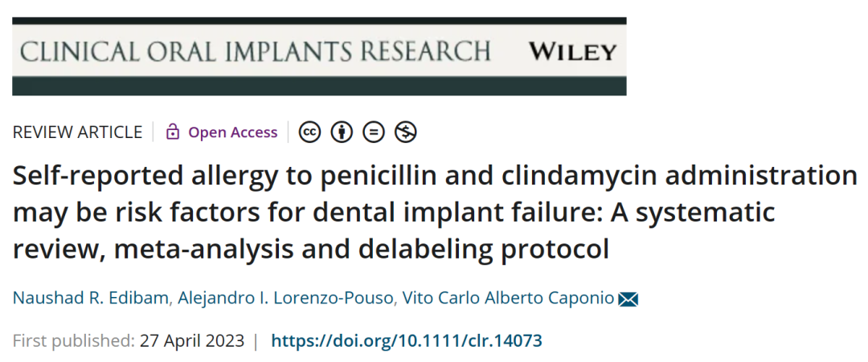Viewport: 868px width, 362px height.
Task: Click the Creative Commons CC license icon
Action: 309,132
